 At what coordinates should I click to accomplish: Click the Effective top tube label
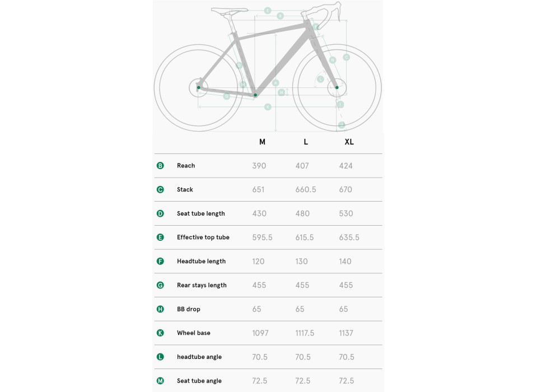pos(203,237)
